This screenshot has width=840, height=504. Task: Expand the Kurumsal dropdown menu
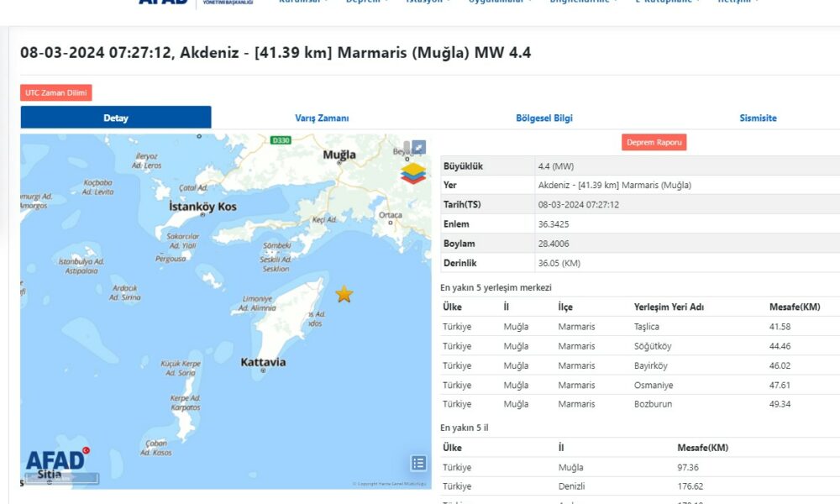pos(304,3)
